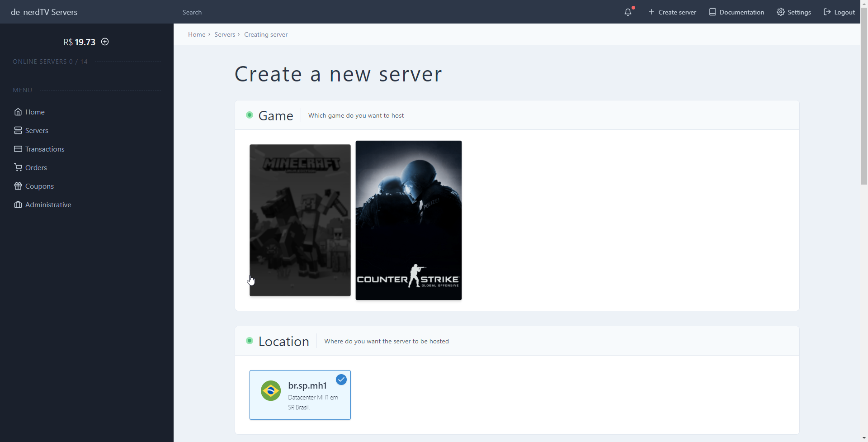Screen dimensions: 868x442
Task: Click the Transactions card icon
Action: click(x=18, y=149)
